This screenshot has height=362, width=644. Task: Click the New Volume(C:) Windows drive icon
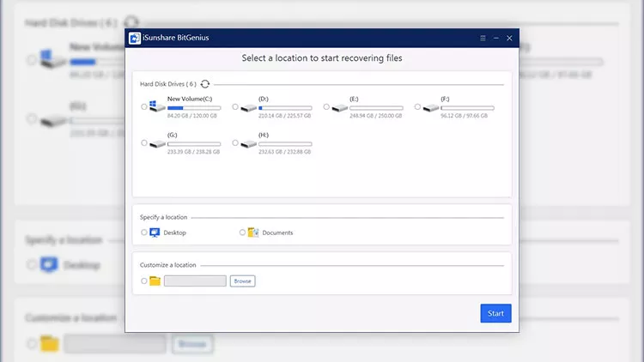(157, 106)
